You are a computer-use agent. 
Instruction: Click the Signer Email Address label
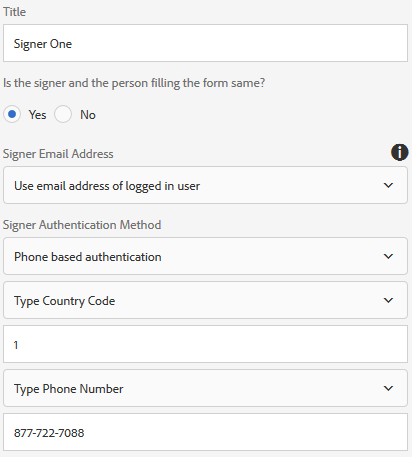pyautogui.click(x=58, y=154)
